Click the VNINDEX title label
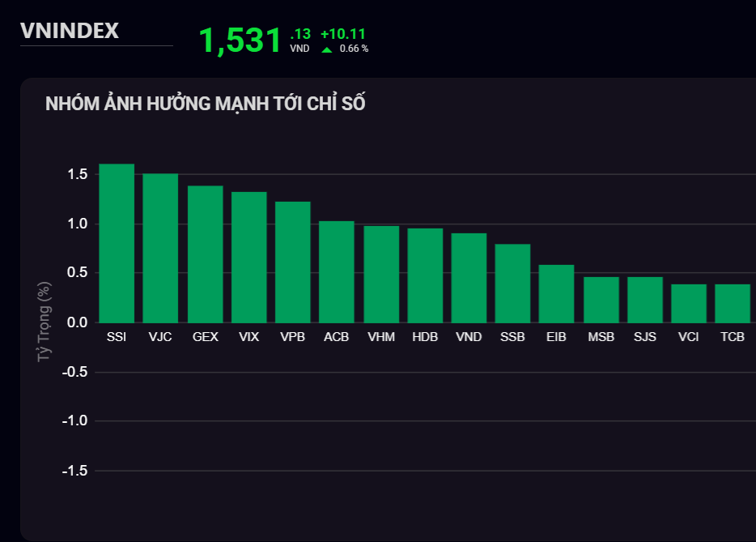Viewport: 756px width, 542px height. (70, 31)
